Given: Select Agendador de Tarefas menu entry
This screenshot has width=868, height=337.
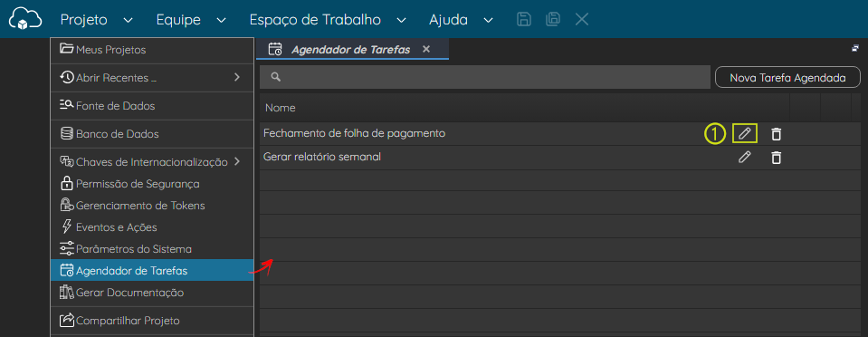Looking at the screenshot, I should [x=152, y=271].
